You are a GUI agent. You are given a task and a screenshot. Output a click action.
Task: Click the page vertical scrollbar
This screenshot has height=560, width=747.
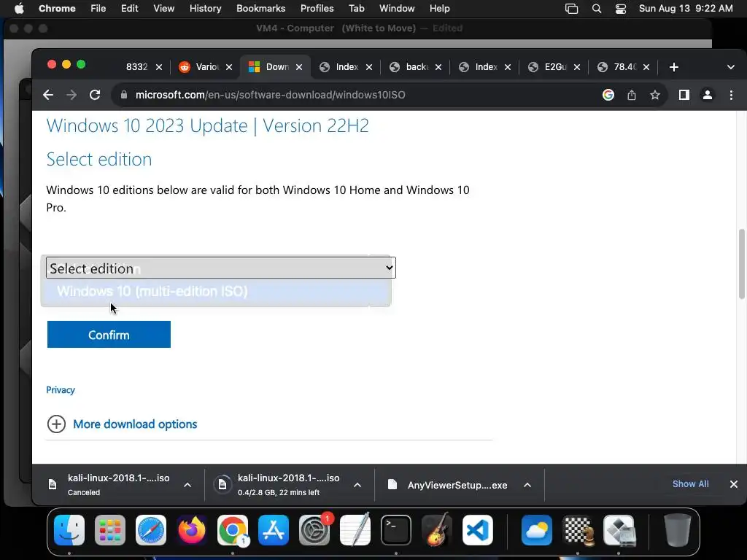coord(741,264)
